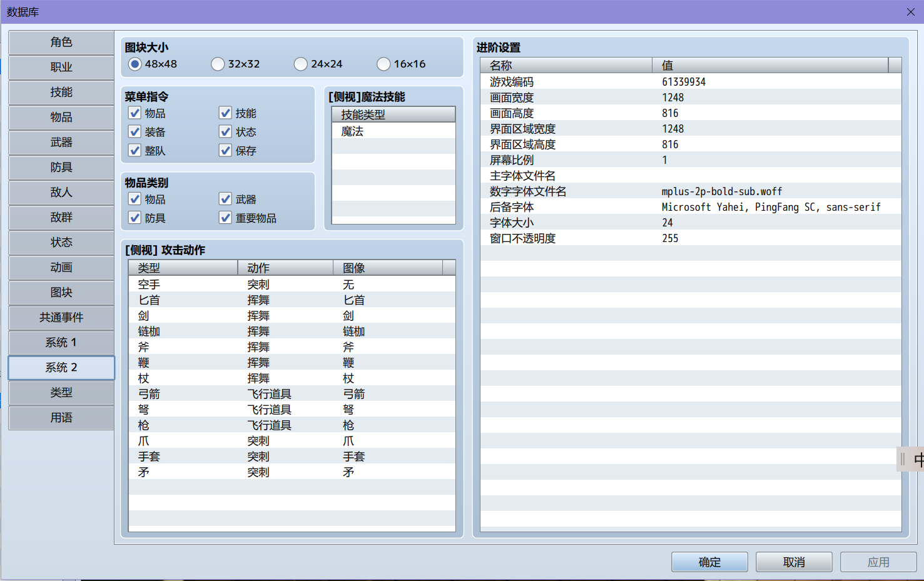The width and height of the screenshot is (924, 581).
Task: Close the 数据库 window
Action: click(911, 12)
